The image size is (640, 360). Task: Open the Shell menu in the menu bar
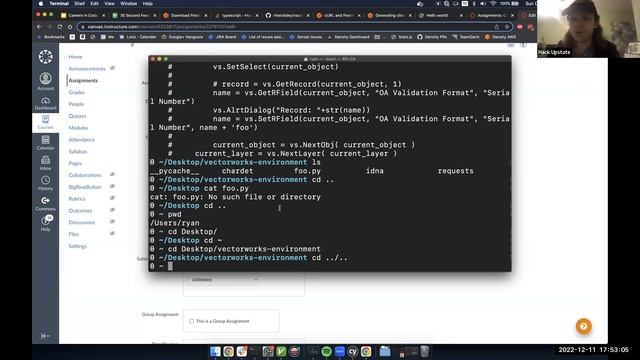(x=80, y=4)
